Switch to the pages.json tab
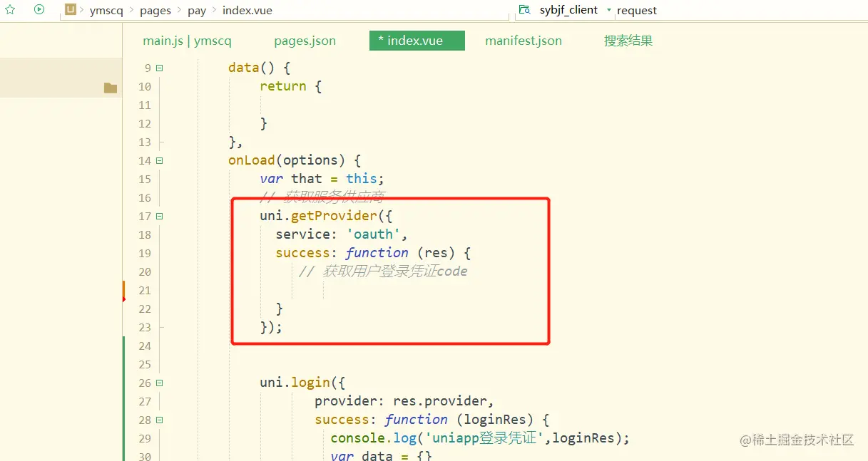The width and height of the screenshot is (868, 461). (x=305, y=41)
